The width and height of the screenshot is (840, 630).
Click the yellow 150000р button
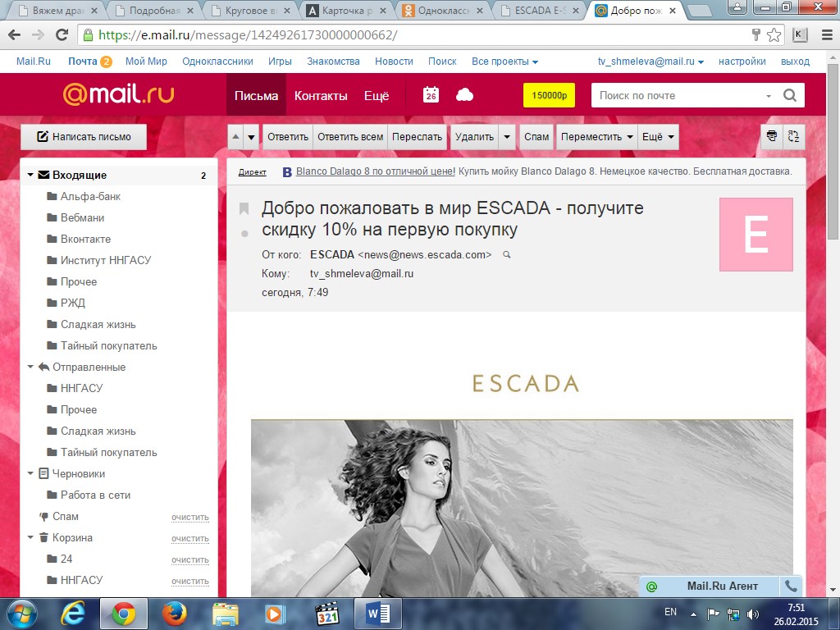tap(549, 95)
